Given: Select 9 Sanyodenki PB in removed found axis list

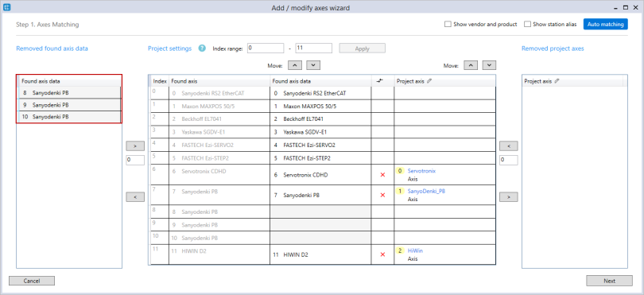Looking at the screenshot, I should [69, 105].
